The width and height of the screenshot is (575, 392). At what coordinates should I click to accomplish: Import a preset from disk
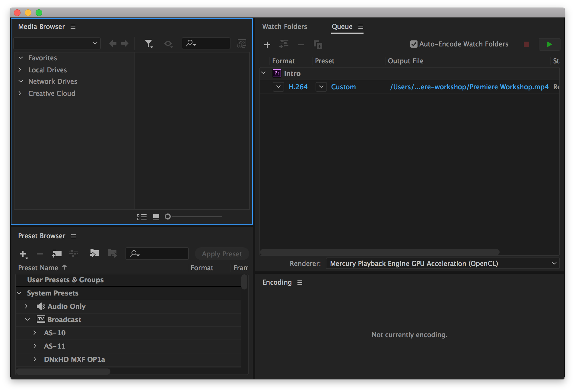point(94,254)
